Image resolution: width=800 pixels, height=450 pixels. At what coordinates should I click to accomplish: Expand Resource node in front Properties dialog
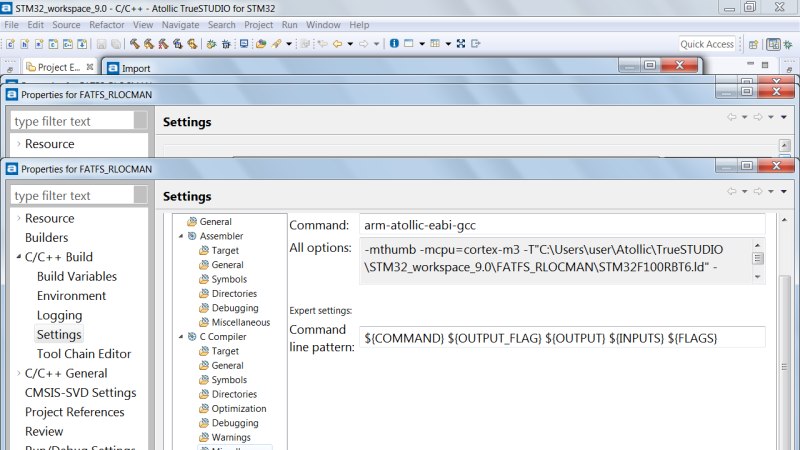[18, 218]
